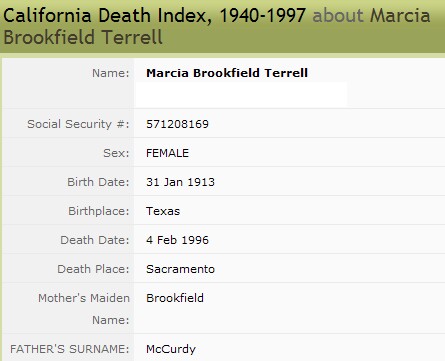The image size is (445, 361).
Task: Click the California Death Index, 1940-1997 title
Action: pyautogui.click(x=155, y=15)
